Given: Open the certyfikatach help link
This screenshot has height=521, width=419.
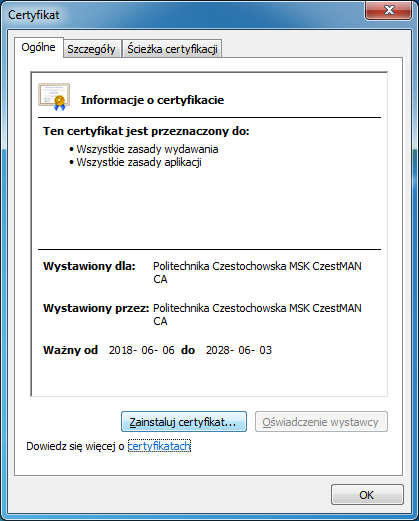Looking at the screenshot, I should click(x=159, y=446).
